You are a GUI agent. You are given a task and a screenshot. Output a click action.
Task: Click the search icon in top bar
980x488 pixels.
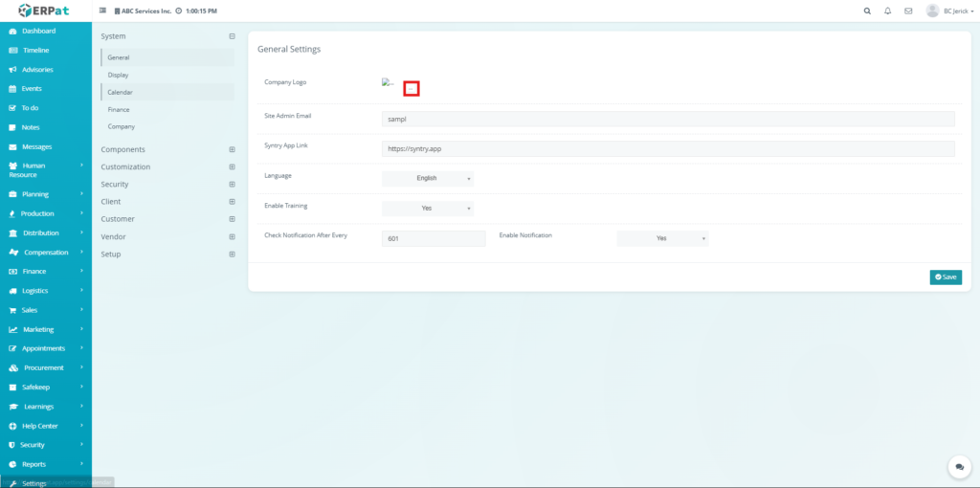[x=867, y=11]
